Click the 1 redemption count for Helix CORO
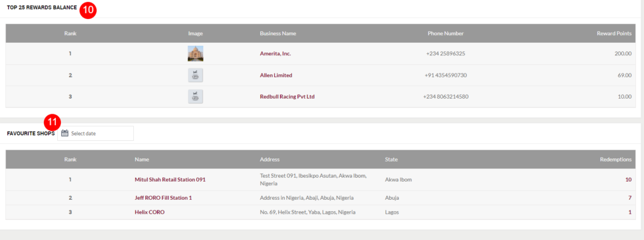644x240 pixels. pyautogui.click(x=630, y=212)
